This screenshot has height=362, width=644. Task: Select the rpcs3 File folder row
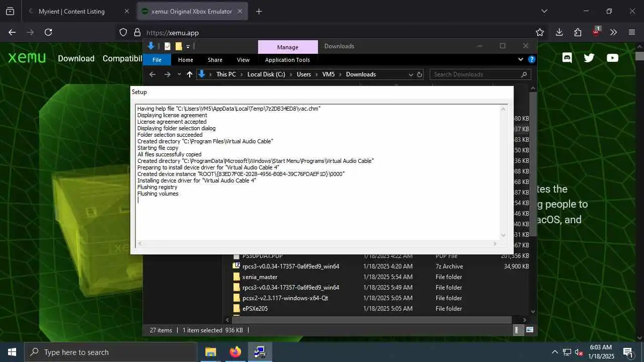(x=381, y=288)
